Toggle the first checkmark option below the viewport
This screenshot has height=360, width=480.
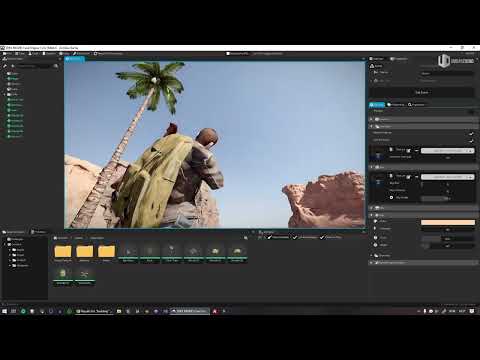(269, 237)
